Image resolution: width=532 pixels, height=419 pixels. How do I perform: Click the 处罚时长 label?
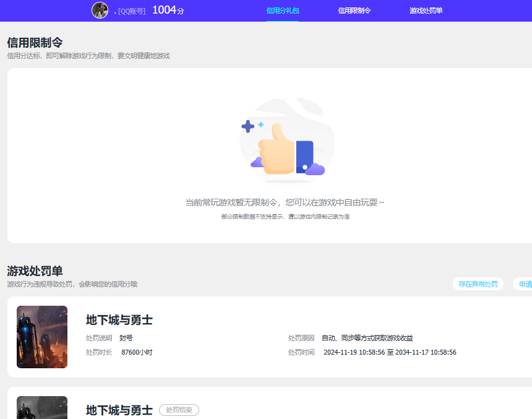99,352
